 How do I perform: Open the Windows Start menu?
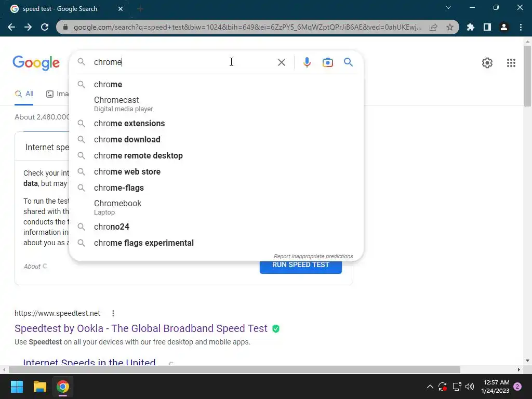pos(17,387)
